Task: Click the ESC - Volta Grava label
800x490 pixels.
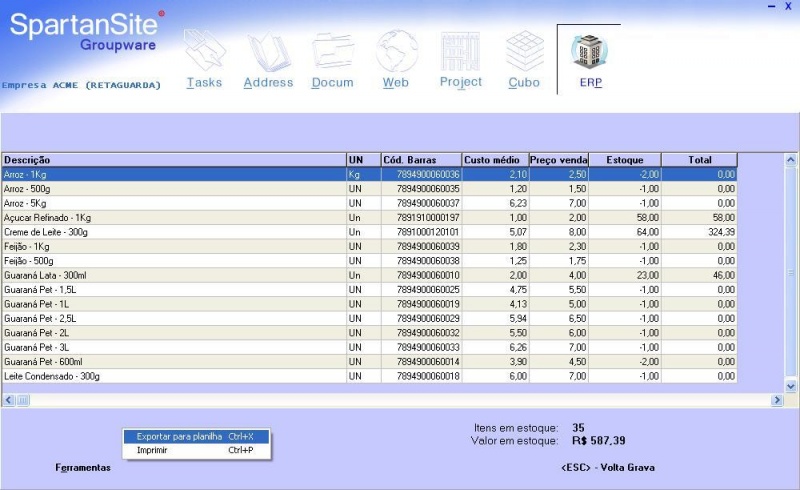Action: (608, 468)
